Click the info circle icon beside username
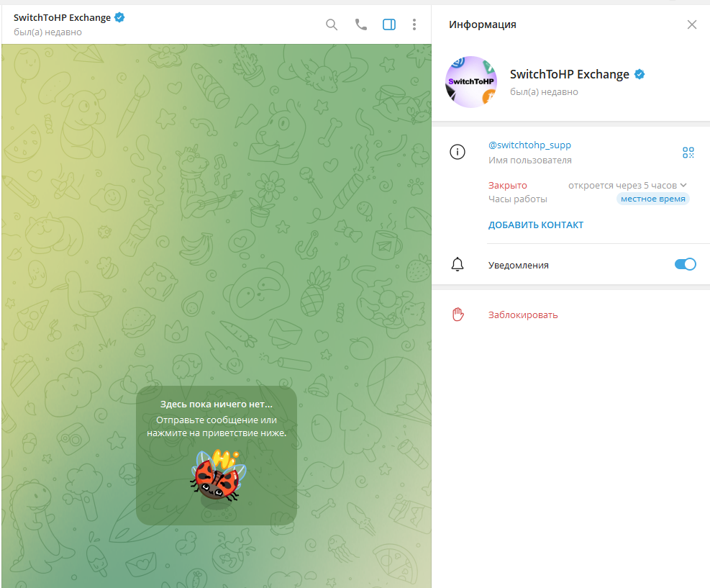This screenshot has width=710, height=588. [x=458, y=152]
